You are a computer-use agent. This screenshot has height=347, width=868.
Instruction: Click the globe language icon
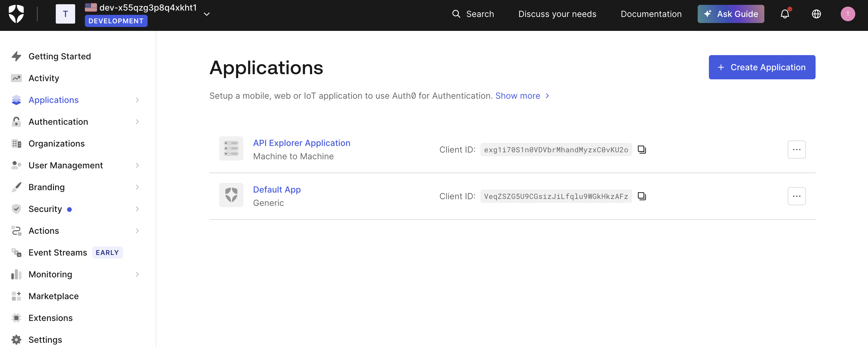[816, 14]
